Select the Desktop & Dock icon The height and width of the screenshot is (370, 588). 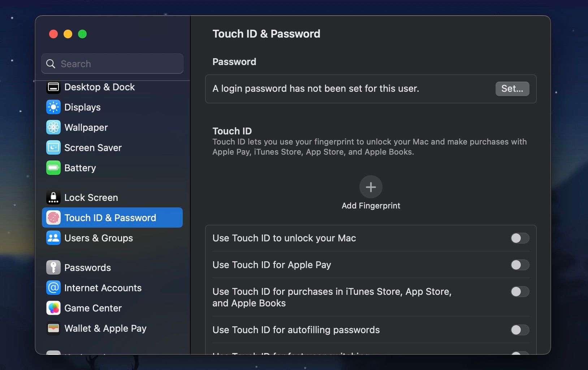pos(53,87)
